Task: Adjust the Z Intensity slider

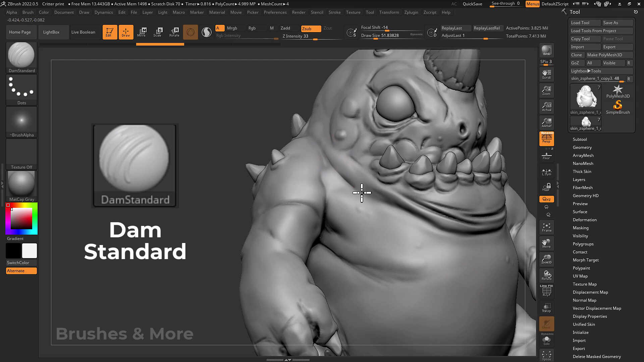Action: (x=311, y=37)
